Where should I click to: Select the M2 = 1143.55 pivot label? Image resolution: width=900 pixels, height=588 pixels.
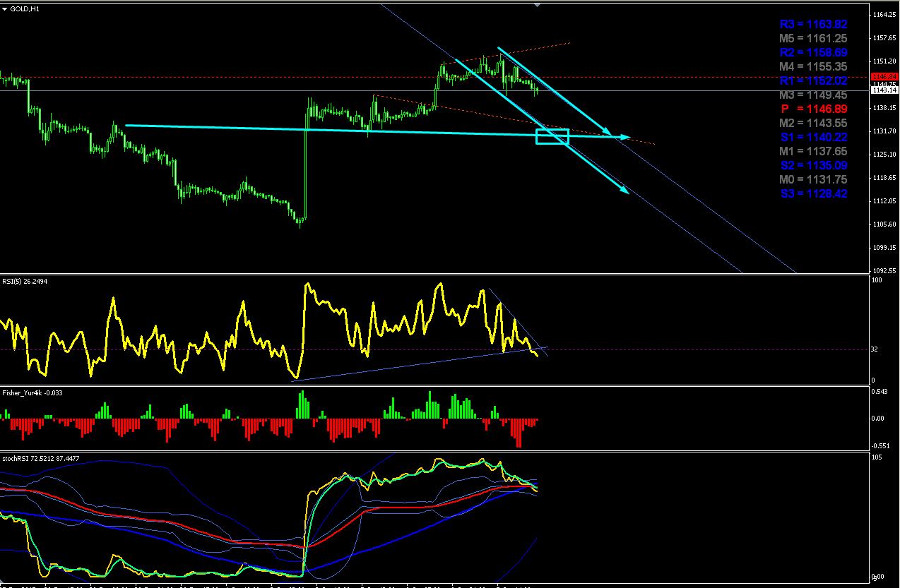(x=814, y=123)
